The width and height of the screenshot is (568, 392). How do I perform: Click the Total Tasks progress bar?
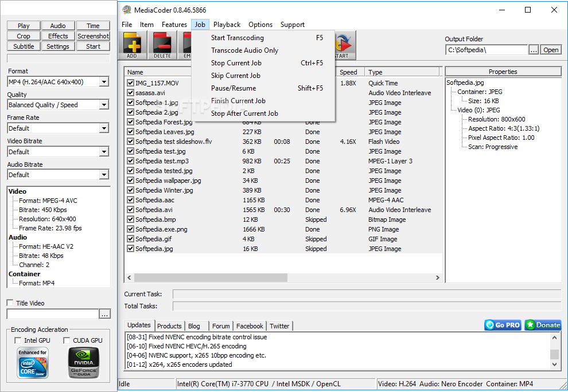point(367,306)
